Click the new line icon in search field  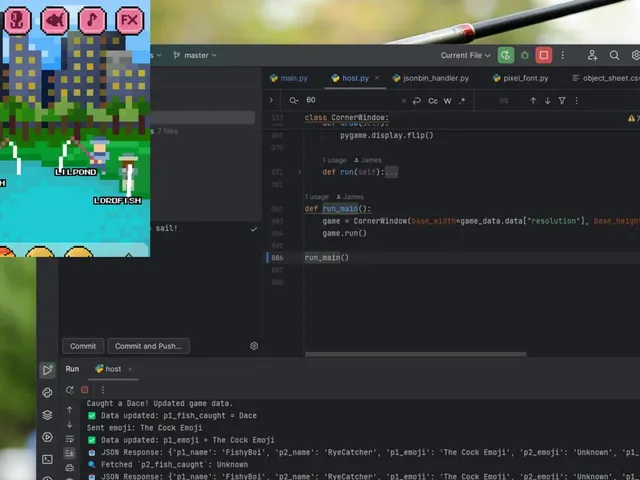(x=416, y=101)
